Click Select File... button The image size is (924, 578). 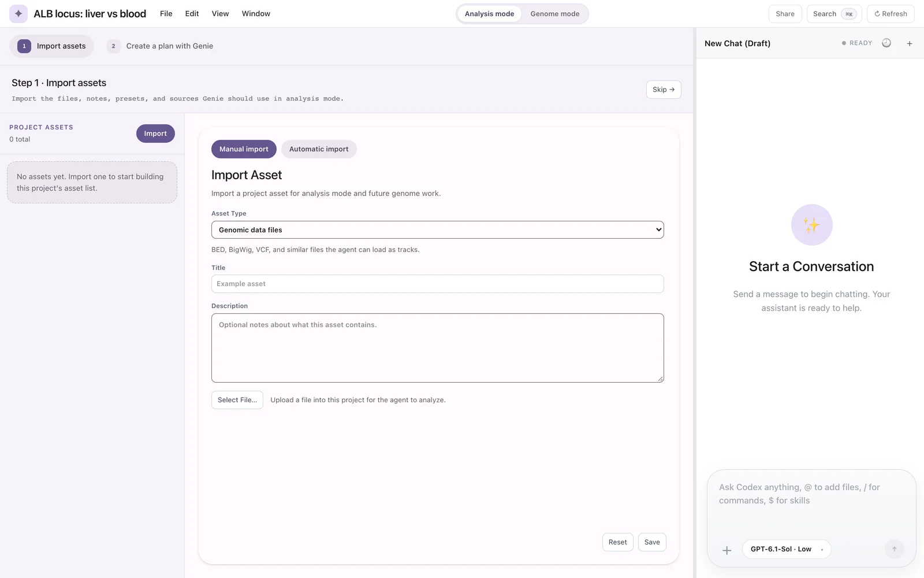237,400
